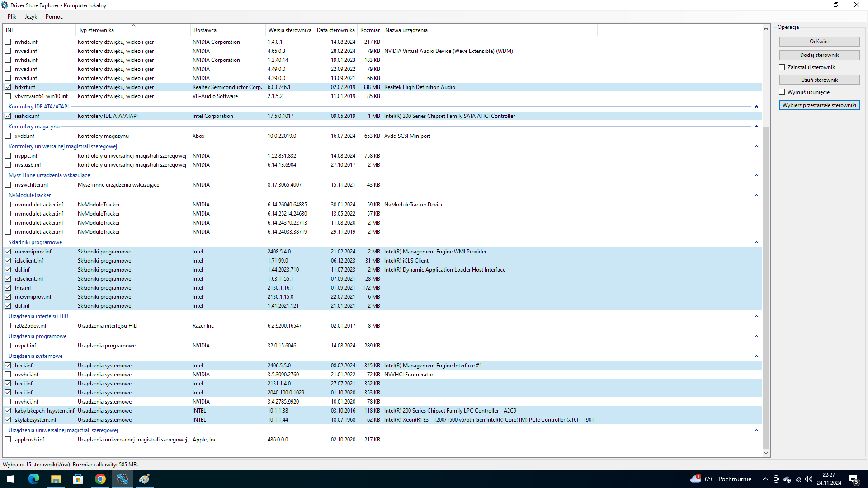Open Microsoft Edge from the taskbar

tap(34, 479)
